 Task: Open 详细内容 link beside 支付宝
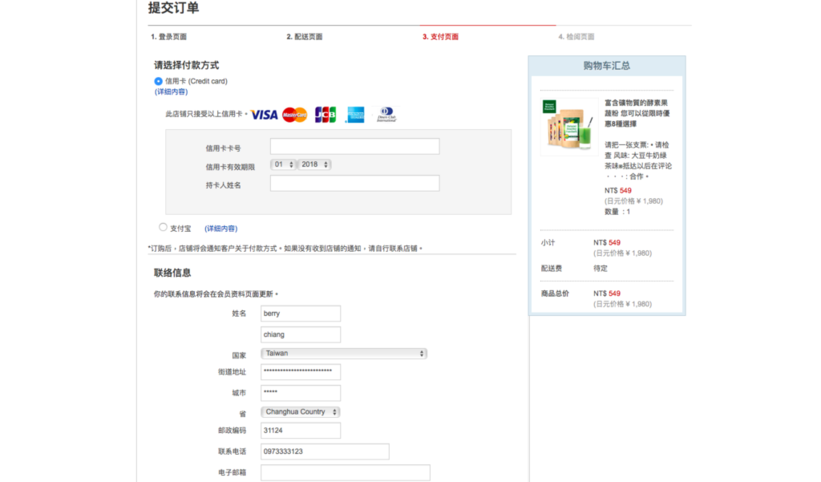tap(221, 229)
